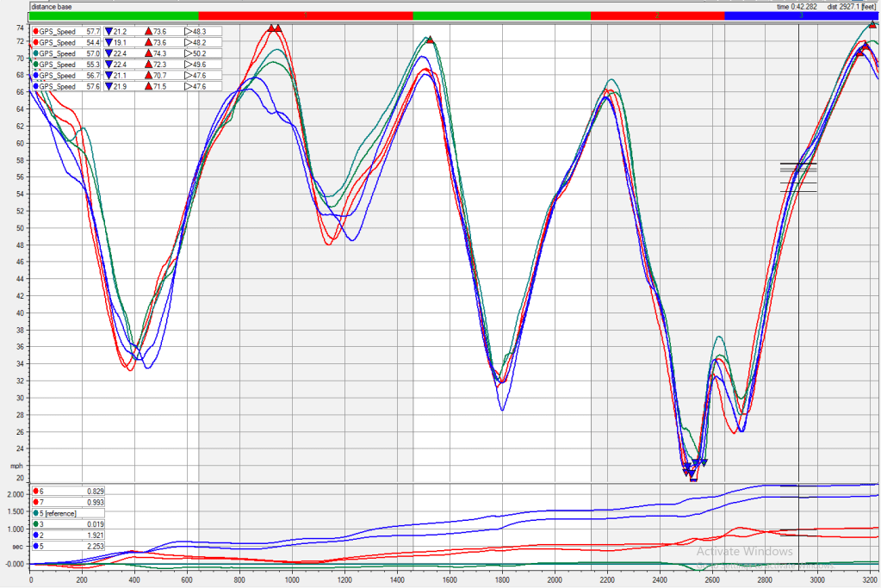Screen dimensions: 881x588
Task: Select blue track segment 3 in top bar
Action: 801,15
